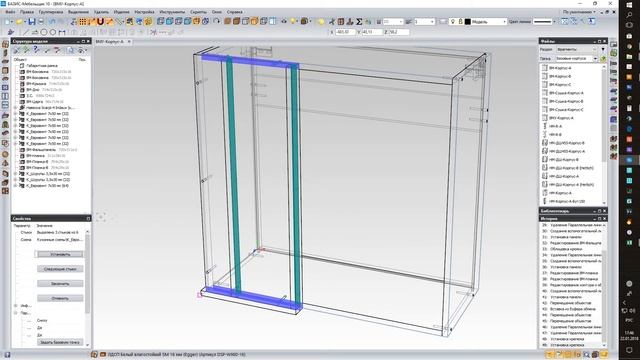Click the Z coordinate input field
640x360 pixels.
click(399, 32)
